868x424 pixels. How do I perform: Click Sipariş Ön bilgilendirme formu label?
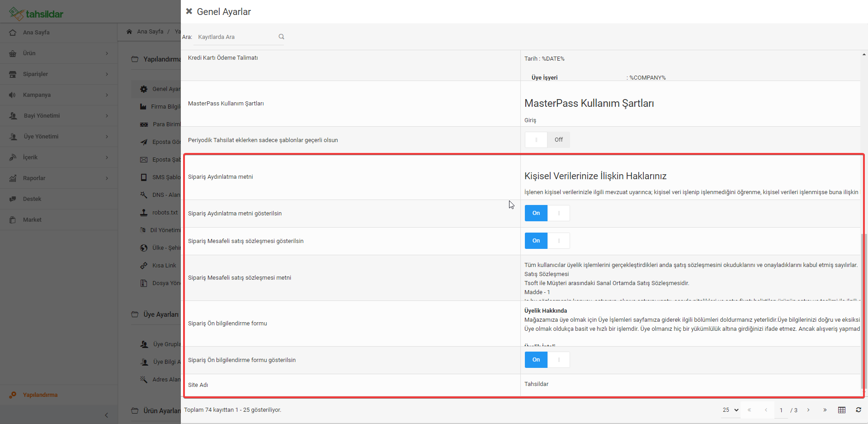click(227, 324)
